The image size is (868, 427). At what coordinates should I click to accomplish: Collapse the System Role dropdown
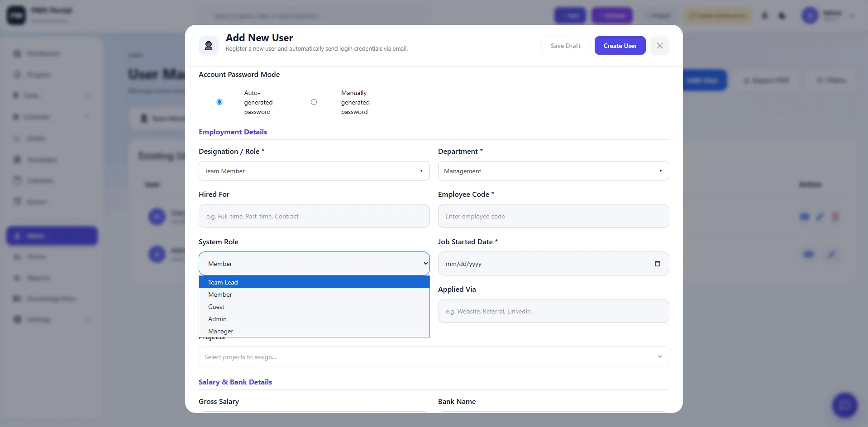tap(314, 264)
